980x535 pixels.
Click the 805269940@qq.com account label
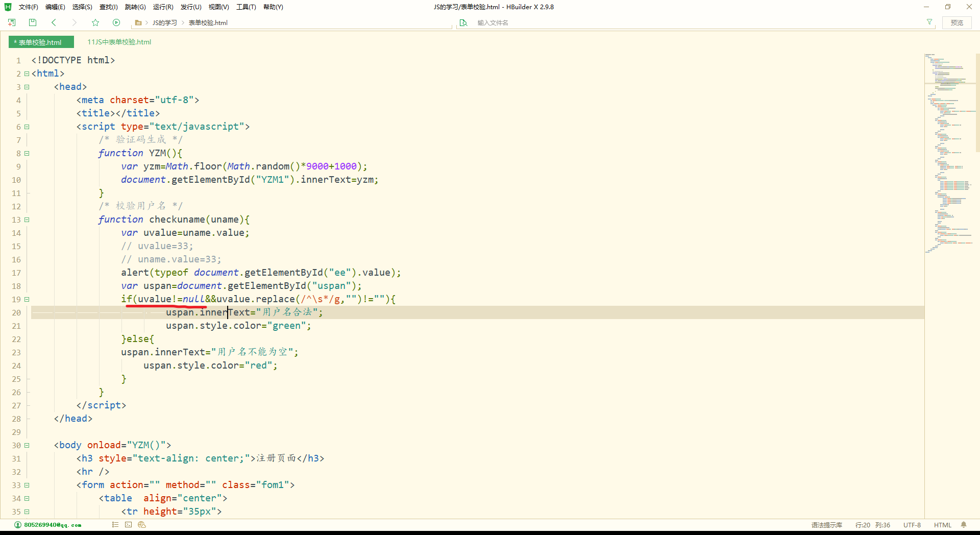(53, 525)
